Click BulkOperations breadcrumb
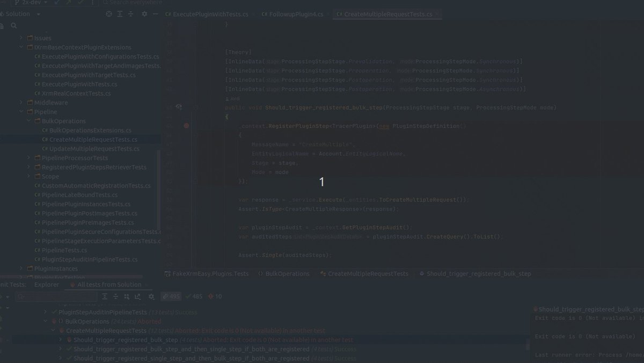The image size is (644, 363). 284,273
